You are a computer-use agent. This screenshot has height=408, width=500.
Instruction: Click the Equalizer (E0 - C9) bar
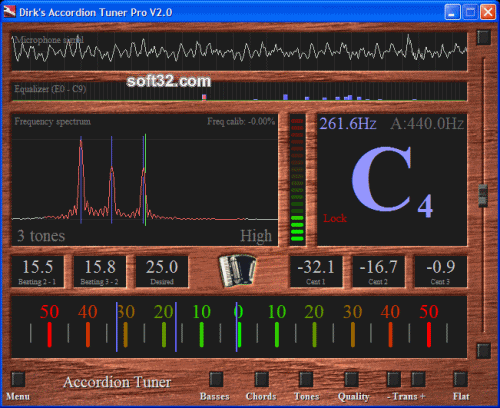[x=239, y=91]
